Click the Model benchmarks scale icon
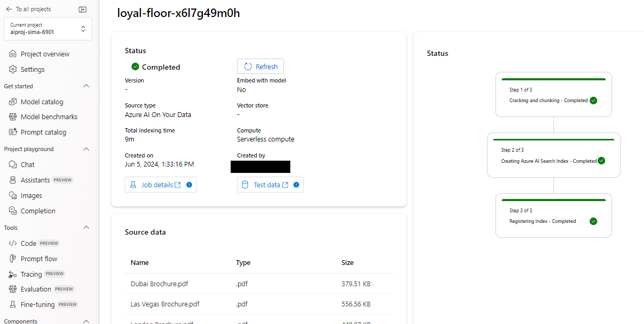644x324 pixels. click(x=13, y=117)
